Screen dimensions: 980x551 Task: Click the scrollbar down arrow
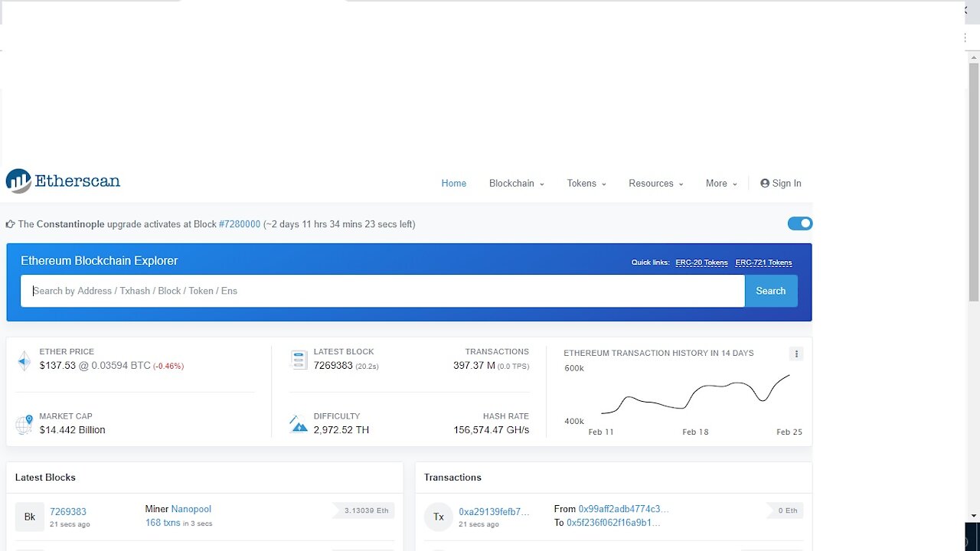click(x=974, y=516)
